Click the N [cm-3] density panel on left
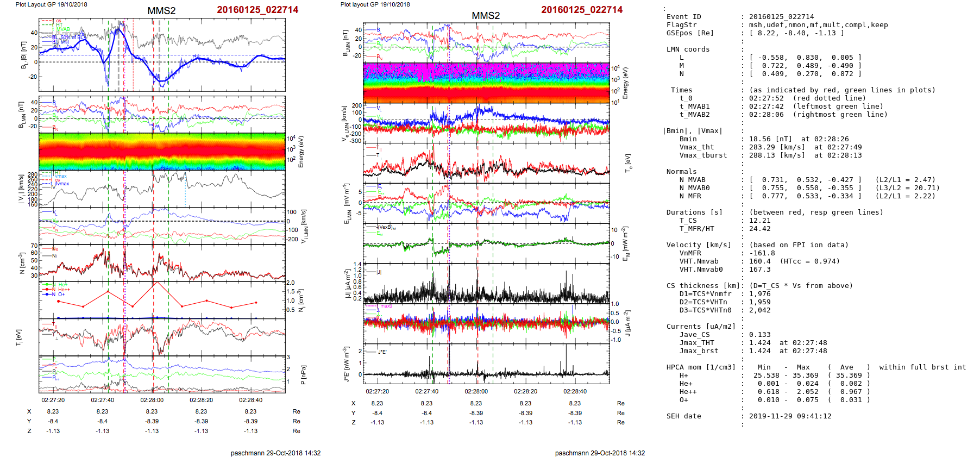 (162, 262)
